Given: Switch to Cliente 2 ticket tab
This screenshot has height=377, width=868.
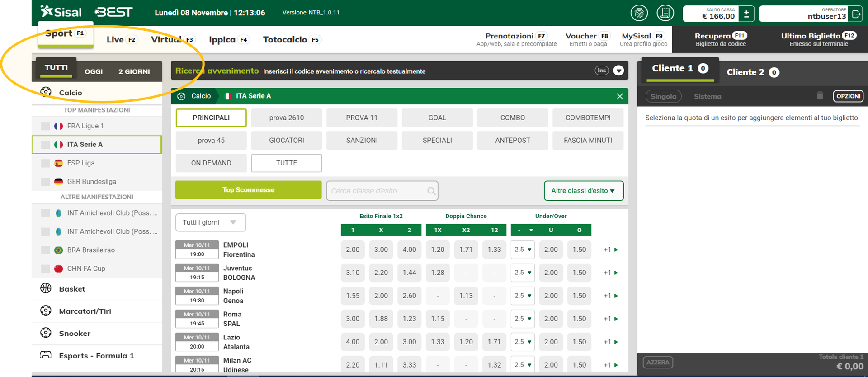Looking at the screenshot, I should pos(753,72).
